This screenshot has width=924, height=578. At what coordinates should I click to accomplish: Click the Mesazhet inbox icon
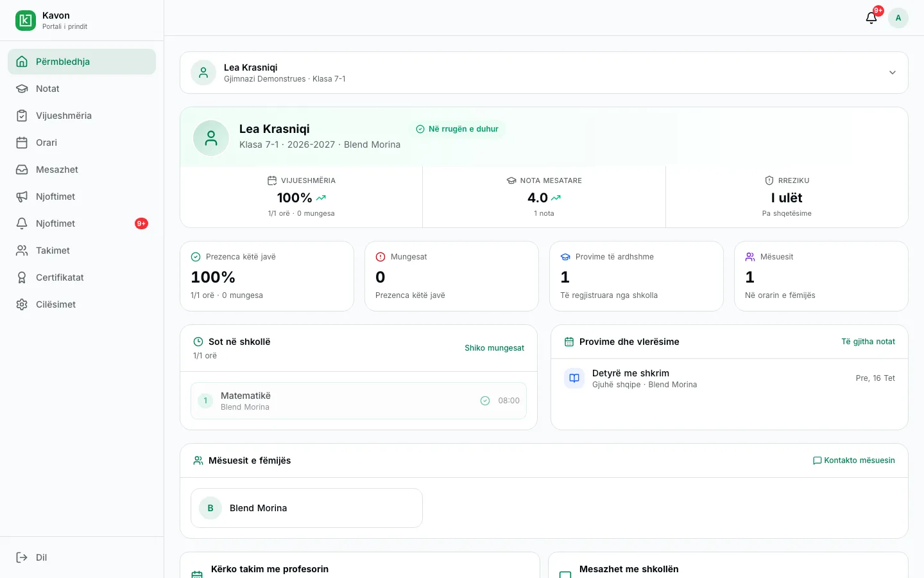pos(22,170)
